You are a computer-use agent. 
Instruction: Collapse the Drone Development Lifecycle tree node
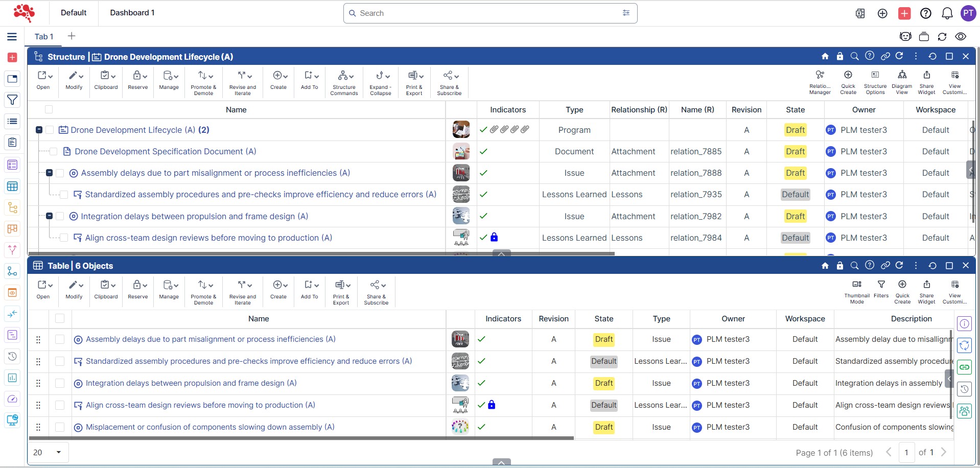(39, 130)
